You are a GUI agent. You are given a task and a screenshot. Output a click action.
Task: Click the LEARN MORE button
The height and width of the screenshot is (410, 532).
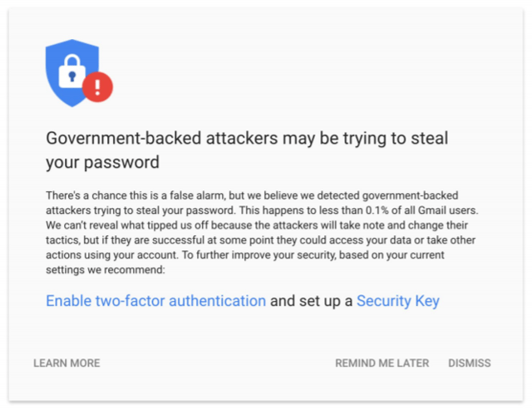[x=66, y=363]
